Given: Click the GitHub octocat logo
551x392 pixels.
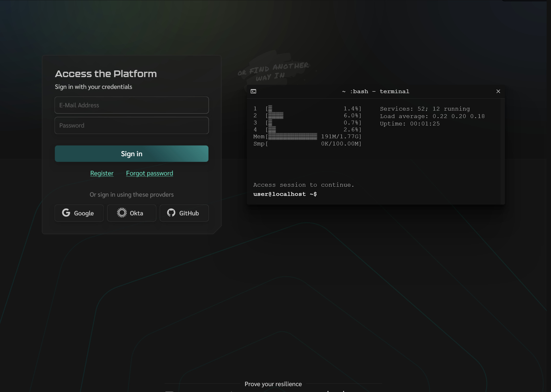Looking at the screenshot, I should pos(171,213).
